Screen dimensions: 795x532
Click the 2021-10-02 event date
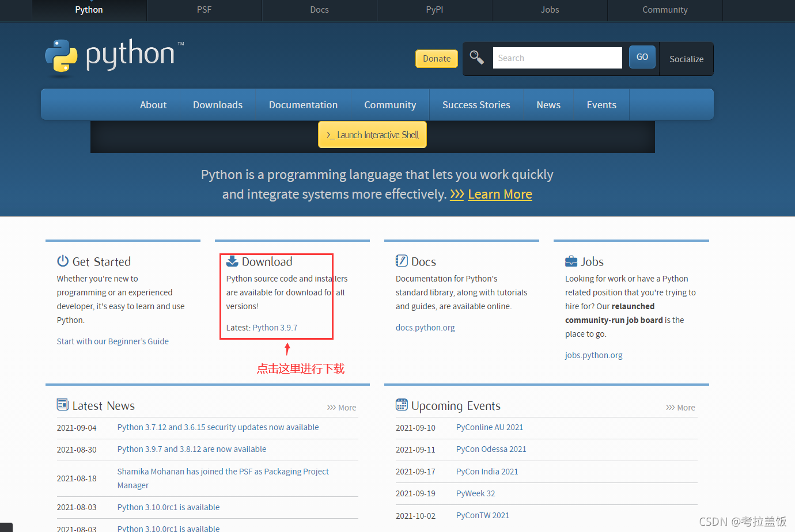[x=415, y=516]
